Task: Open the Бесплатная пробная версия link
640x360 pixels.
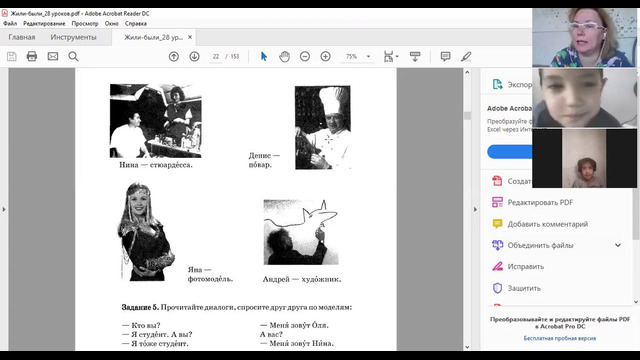Action: pos(560,338)
